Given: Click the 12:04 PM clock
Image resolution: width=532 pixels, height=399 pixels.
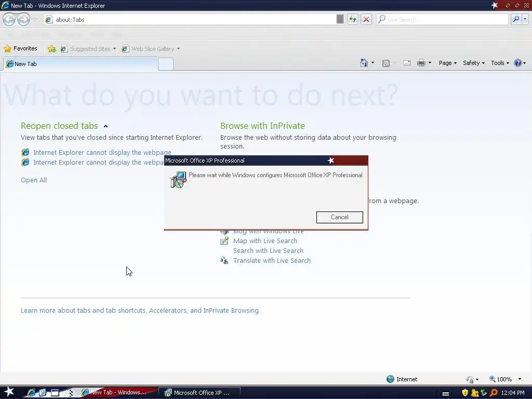Looking at the screenshot, I should (x=513, y=393).
